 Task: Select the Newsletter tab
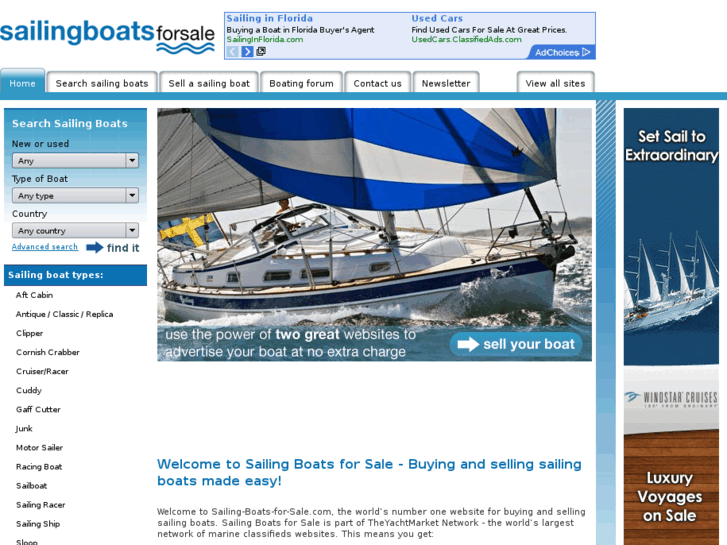pos(446,83)
